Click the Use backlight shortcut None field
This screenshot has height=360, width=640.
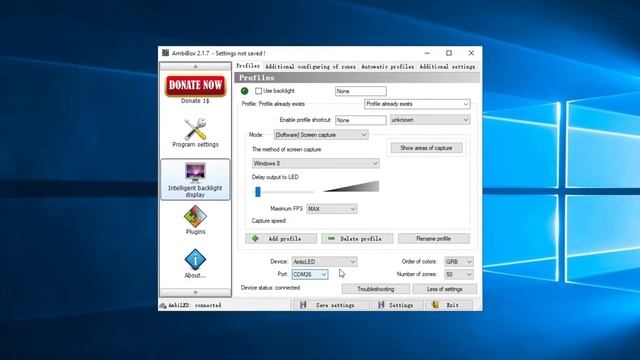(361, 91)
